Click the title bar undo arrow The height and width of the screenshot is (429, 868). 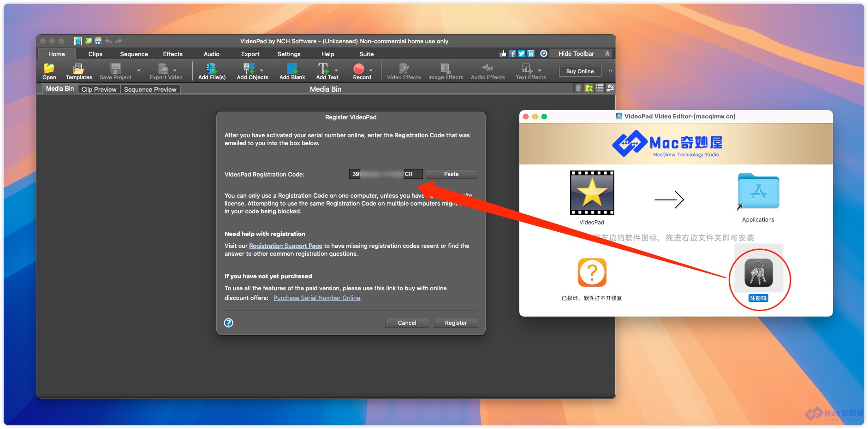[x=108, y=41]
